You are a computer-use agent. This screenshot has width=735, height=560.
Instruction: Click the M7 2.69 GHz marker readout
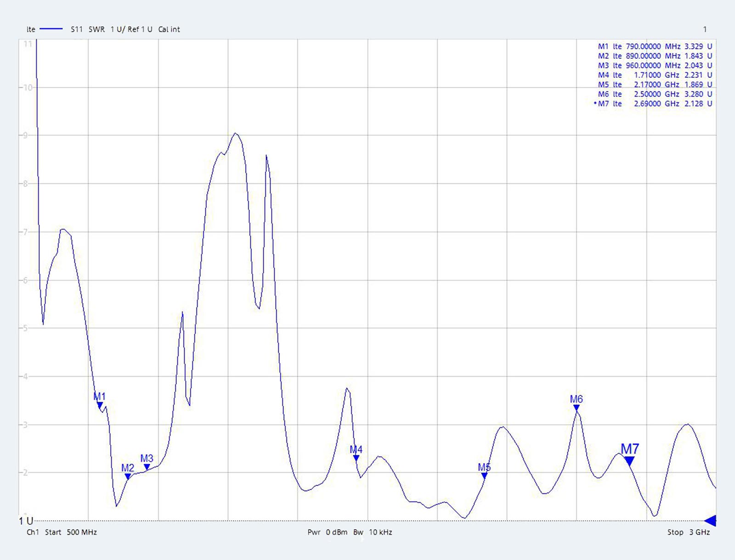(655, 104)
